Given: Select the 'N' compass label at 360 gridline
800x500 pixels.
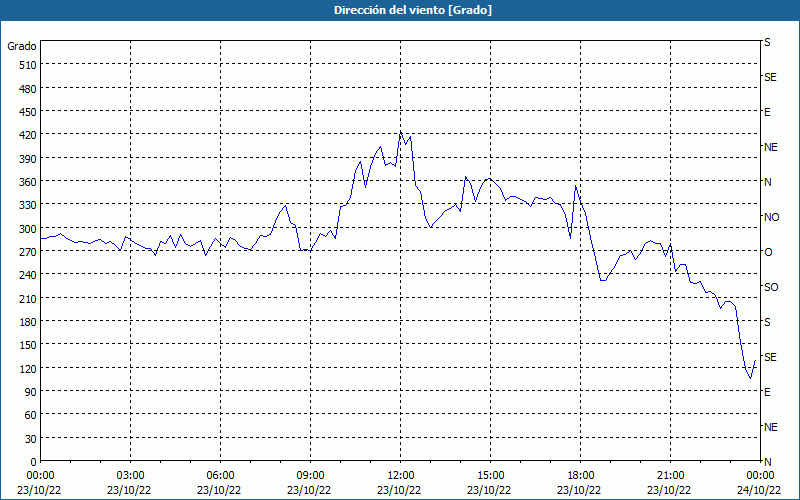Looking at the screenshot, I should click(x=767, y=182).
